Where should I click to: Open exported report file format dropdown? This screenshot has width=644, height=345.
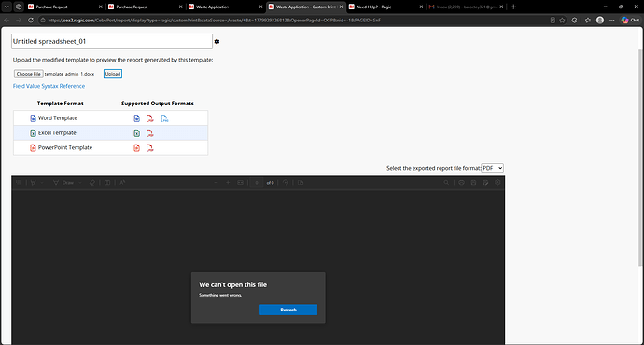492,168
